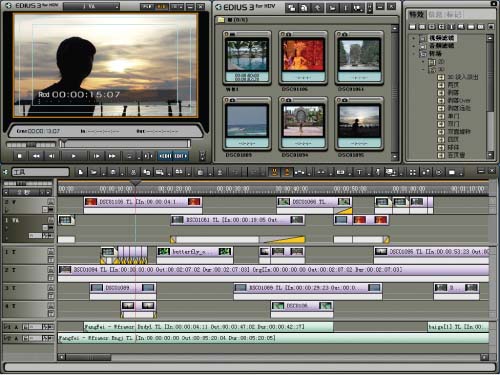Toggle loop playback in the player controls
This screenshot has height=375, width=500.
pos(130,156)
